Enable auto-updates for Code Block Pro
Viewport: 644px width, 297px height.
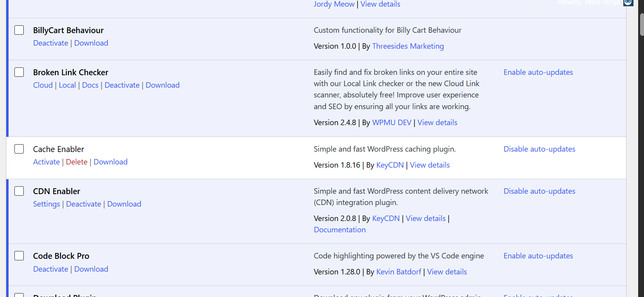coord(538,256)
